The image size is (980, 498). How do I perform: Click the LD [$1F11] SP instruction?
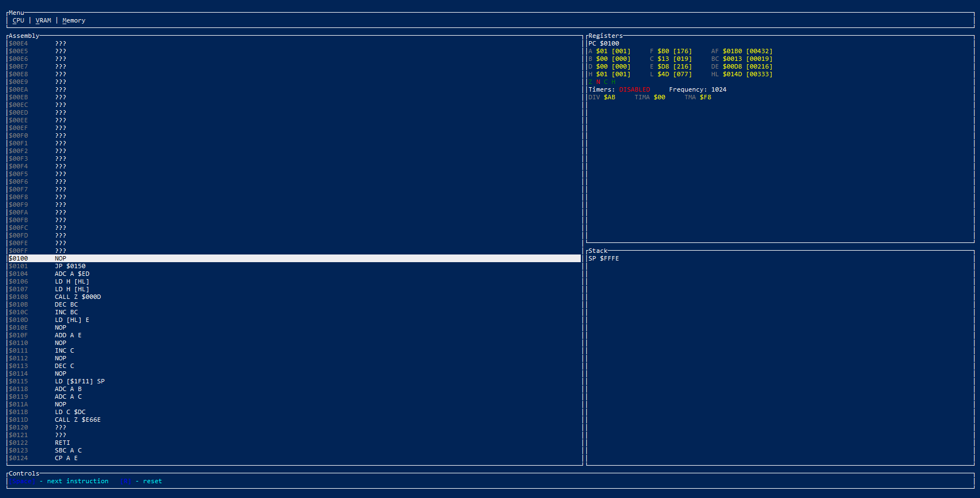click(x=80, y=381)
